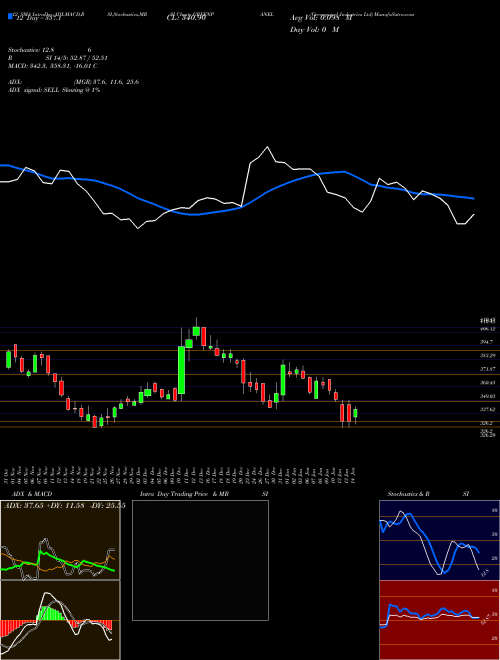Click the 'CL: 340.90' closing price text
The width and height of the screenshot is (500, 660).
pyautogui.click(x=186, y=18)
